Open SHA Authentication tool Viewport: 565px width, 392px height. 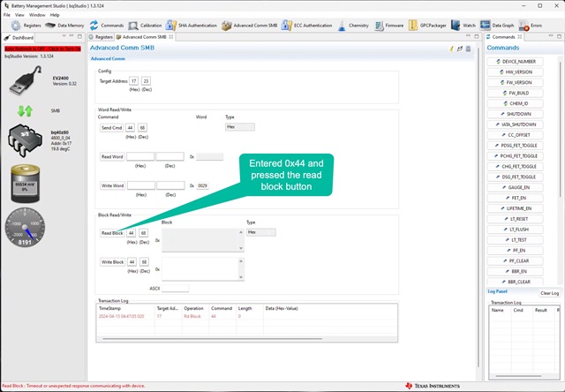[191, 26]
